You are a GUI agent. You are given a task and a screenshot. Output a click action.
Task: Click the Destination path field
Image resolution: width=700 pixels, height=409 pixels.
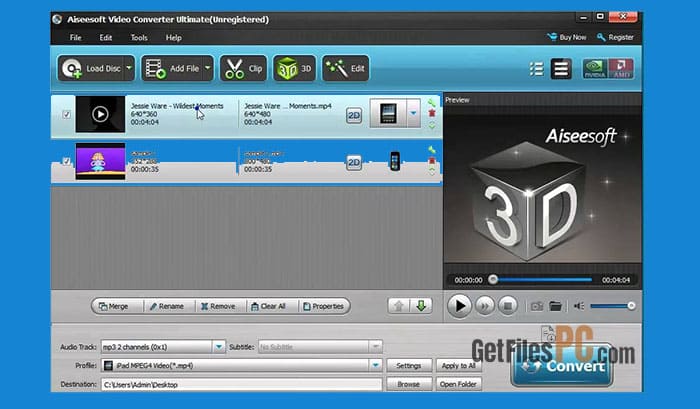pos(242,384)
